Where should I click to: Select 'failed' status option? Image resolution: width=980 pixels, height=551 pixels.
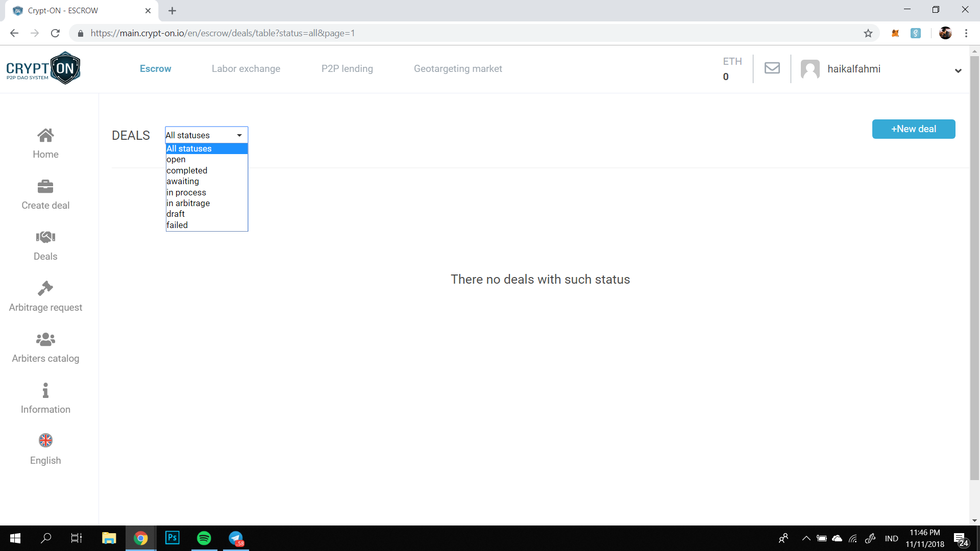tap(207, 225)
